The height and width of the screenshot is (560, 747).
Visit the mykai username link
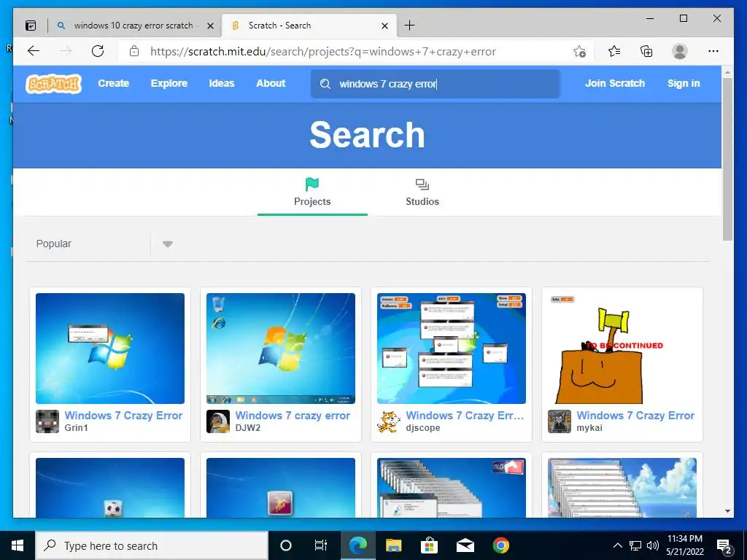tap(589, 427)
